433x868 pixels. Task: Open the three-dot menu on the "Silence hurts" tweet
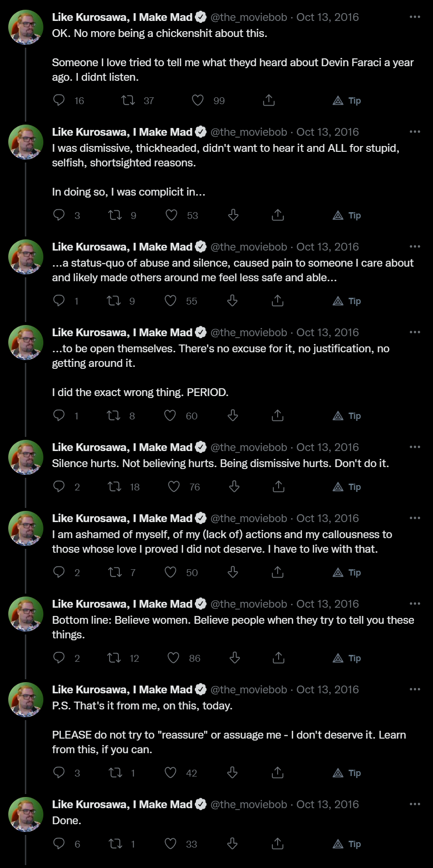click(414, 447)
